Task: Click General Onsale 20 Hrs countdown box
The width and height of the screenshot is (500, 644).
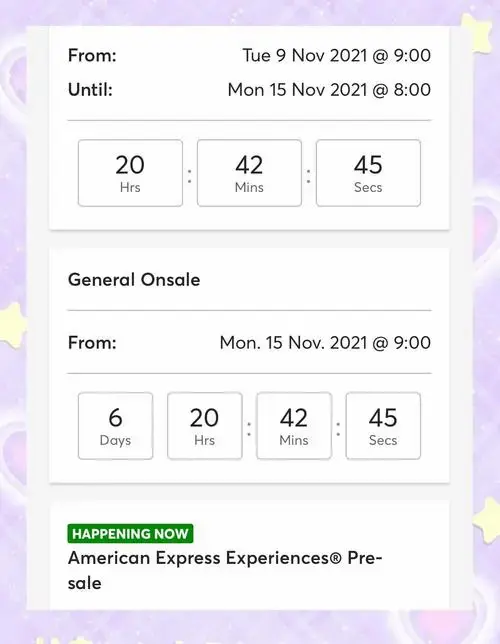Action: tap(205, 426)
